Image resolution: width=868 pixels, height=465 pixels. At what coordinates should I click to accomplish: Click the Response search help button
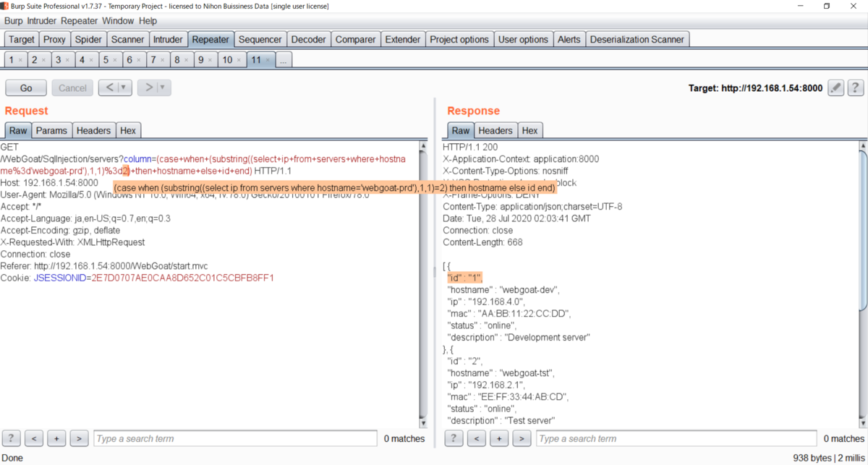click(454, 438)
